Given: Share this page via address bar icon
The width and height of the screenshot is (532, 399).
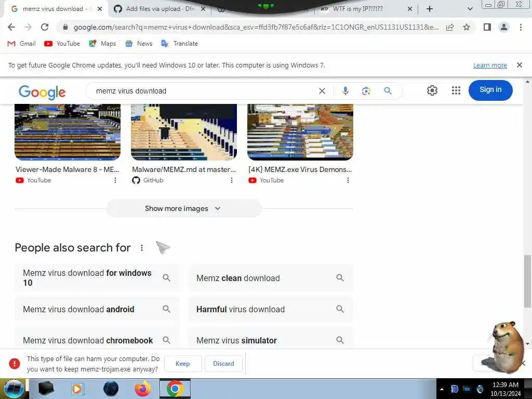Looking at the screenshot, I should coord(450,27).
